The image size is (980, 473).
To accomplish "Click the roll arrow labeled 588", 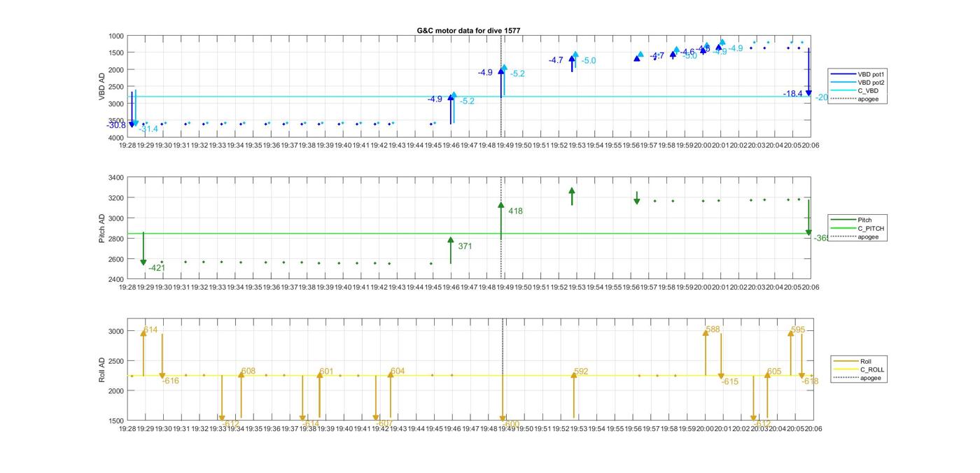I will coord(706,352).
